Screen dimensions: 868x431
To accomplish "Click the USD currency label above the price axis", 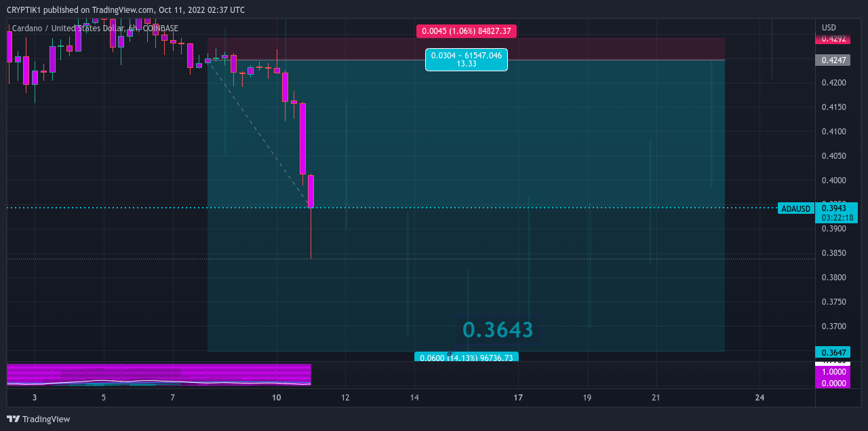I will click(829, 28).
